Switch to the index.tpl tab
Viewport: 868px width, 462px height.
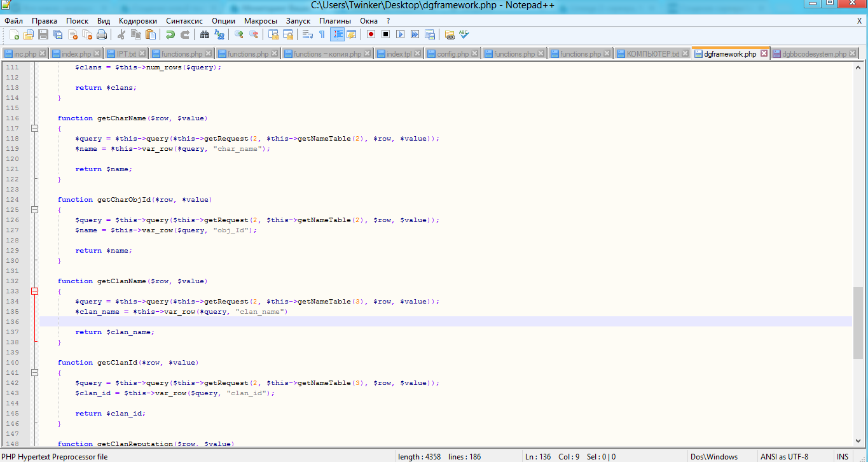tap(399, 54)
